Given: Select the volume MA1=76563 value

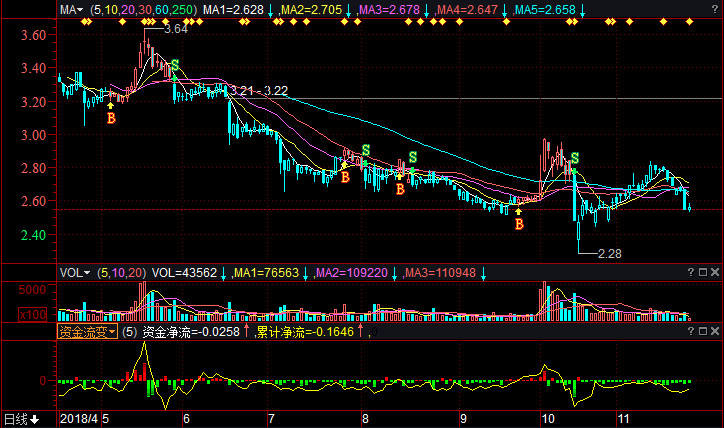Looking at the screenshot, I should pyautogui.click(x=266, y=273).
